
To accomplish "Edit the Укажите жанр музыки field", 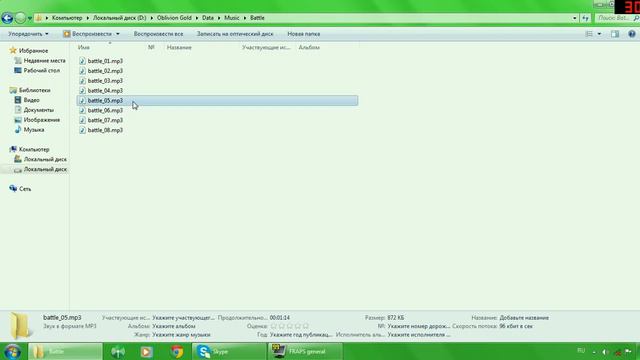I will pyautogui.click(x=181, y=335).
